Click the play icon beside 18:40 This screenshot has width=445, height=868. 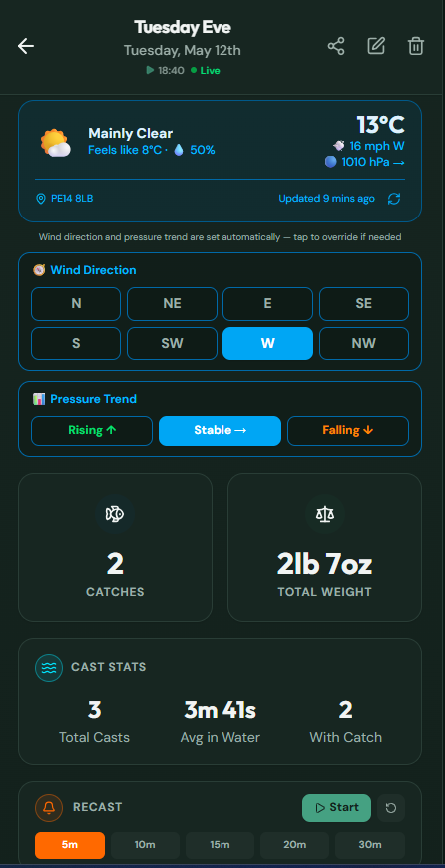point(150,70)
